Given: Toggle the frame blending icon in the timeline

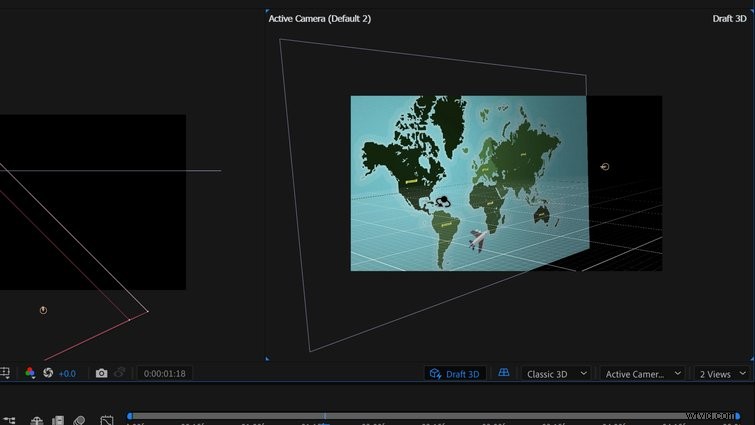Looking at the screenshot, I should point(58,421).
